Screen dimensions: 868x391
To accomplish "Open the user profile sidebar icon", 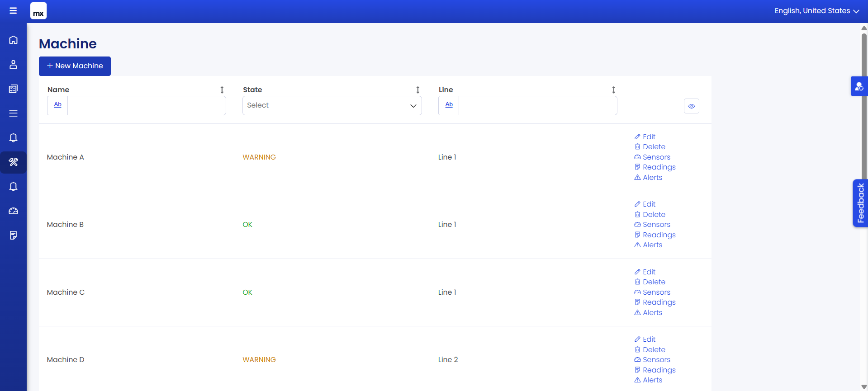I will (x=13, y=64).
